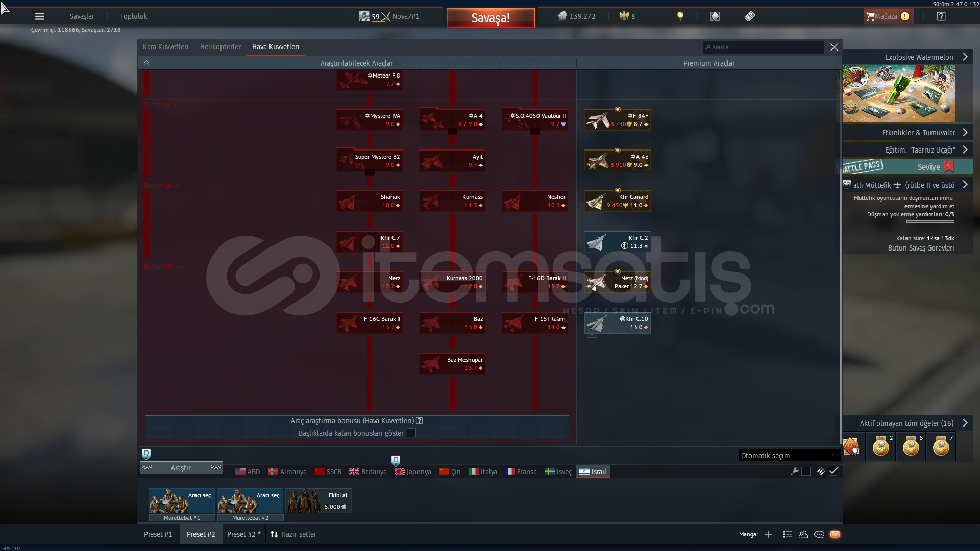Select the +10% orange booster item
The height and width of the screenshot is (551, 980).
point(852,447)
